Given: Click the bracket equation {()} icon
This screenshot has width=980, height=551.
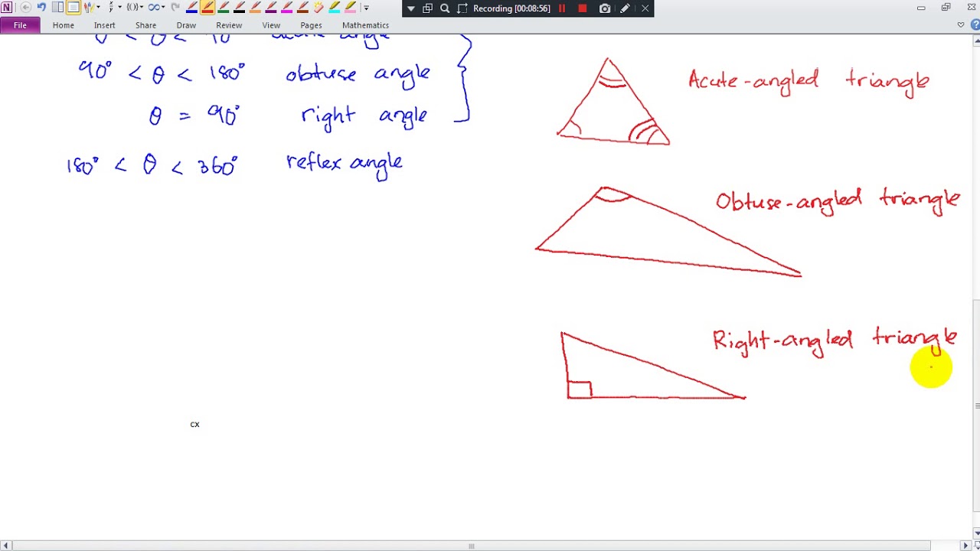Looking at the screenshot, I should (x=132, y=8).
